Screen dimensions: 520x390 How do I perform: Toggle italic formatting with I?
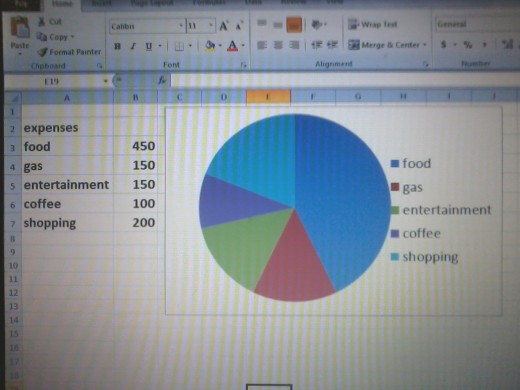[133, 46]
